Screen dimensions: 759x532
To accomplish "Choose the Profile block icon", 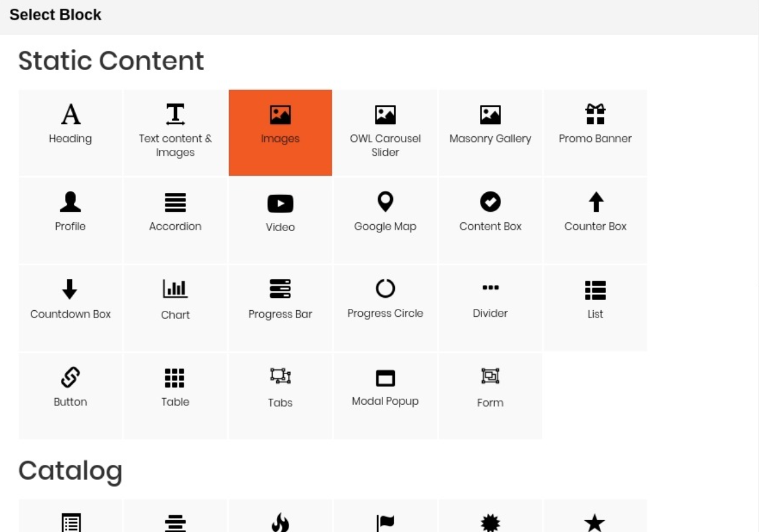I will click(x=70, y=203).
